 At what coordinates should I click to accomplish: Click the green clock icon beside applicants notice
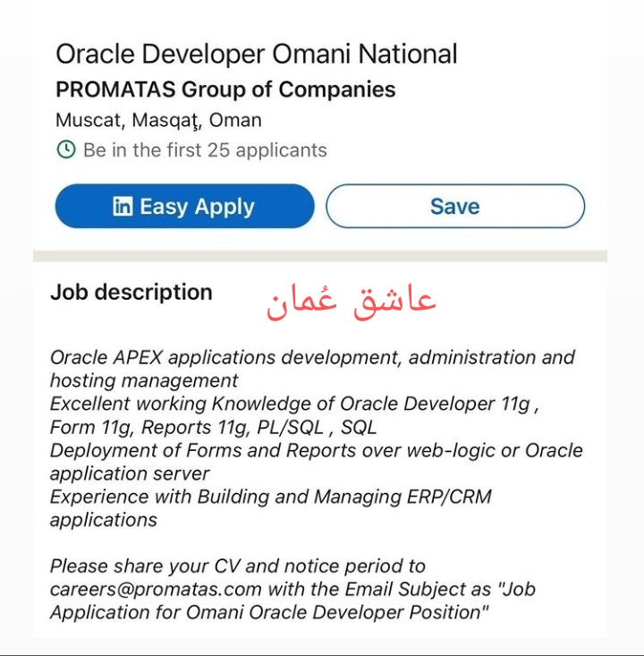[66, 149]
